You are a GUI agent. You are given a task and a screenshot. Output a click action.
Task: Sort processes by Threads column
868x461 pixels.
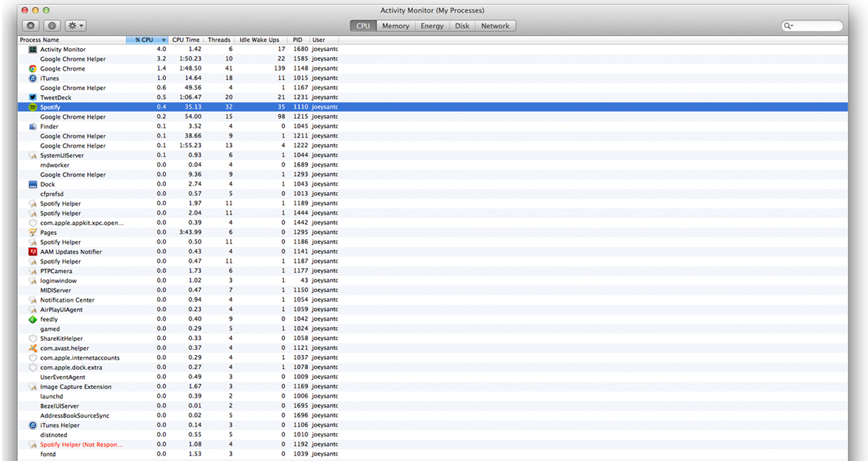[x=219, y=40]
